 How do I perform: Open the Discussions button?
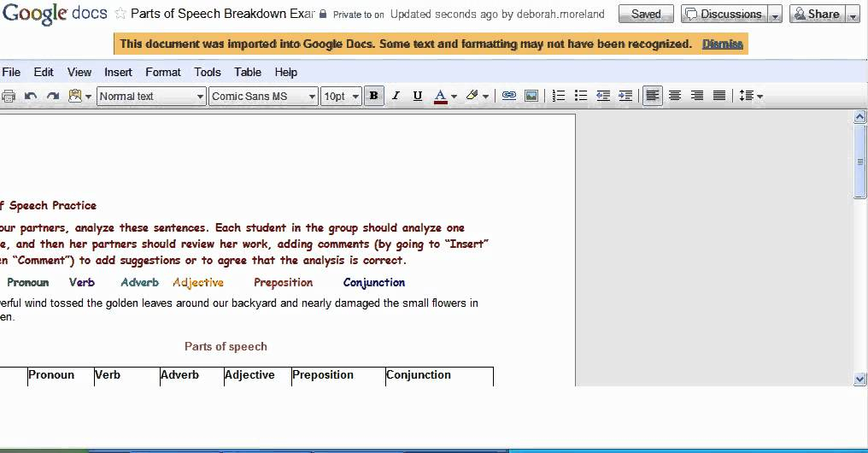click(724, 14)
